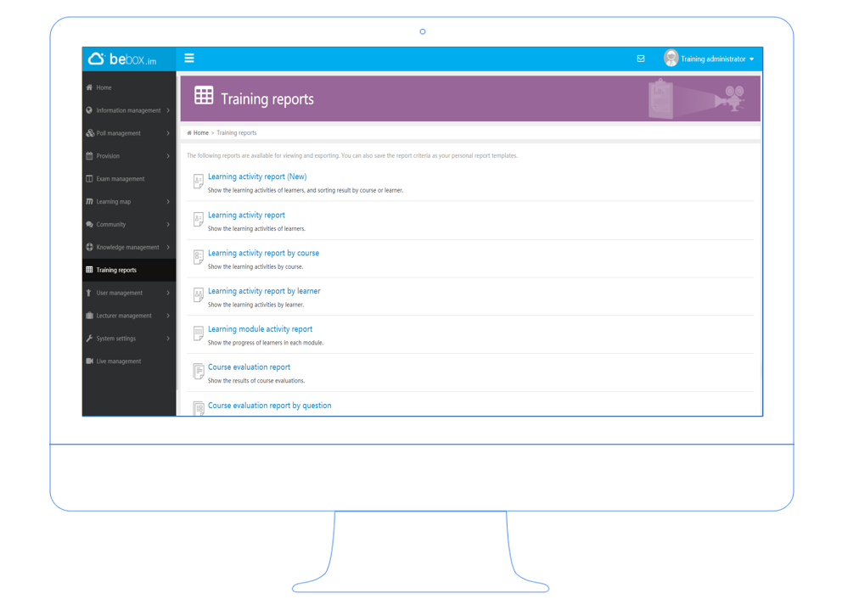Select Training reports sidebar item
The image size is (859, 616).
[129, 270]
